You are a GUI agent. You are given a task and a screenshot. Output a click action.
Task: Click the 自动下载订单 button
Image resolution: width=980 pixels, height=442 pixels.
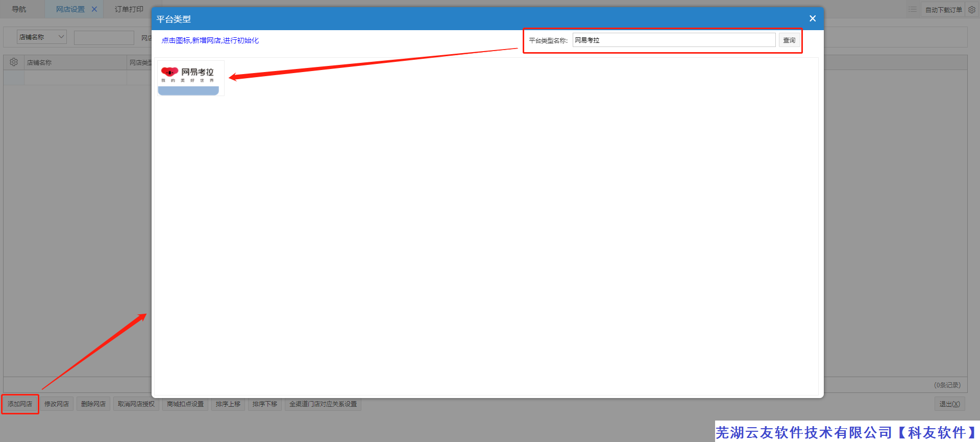point(943,10)
